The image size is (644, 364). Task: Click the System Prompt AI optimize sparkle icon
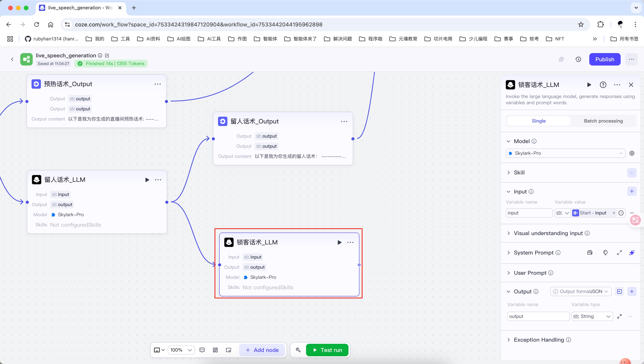click(632, 253)
